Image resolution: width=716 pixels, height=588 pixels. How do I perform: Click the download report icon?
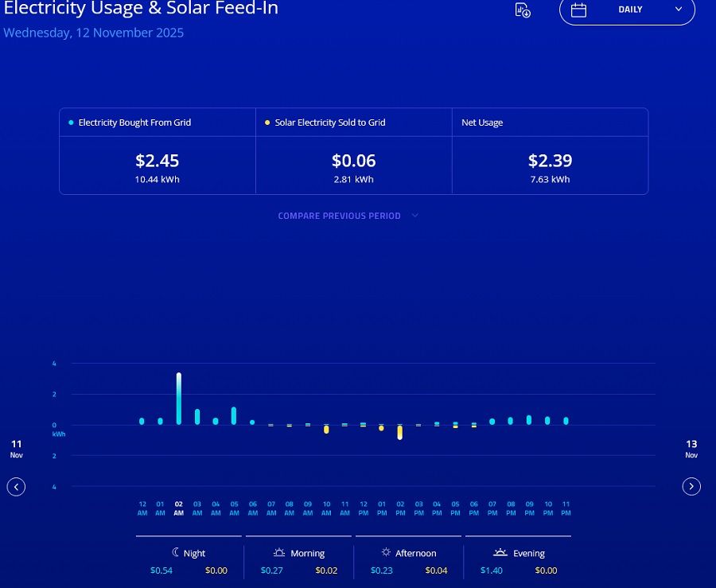[523, 10]
